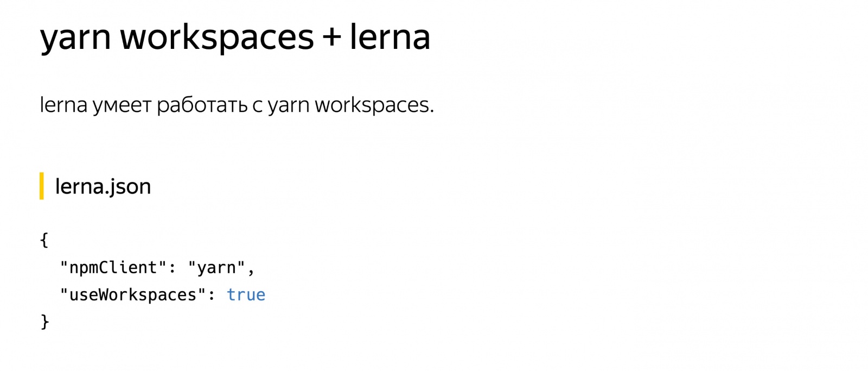Viewport: 868px width, 371px height.
Task: Click the plus sign in the title
Action: [x=331, y=37]
